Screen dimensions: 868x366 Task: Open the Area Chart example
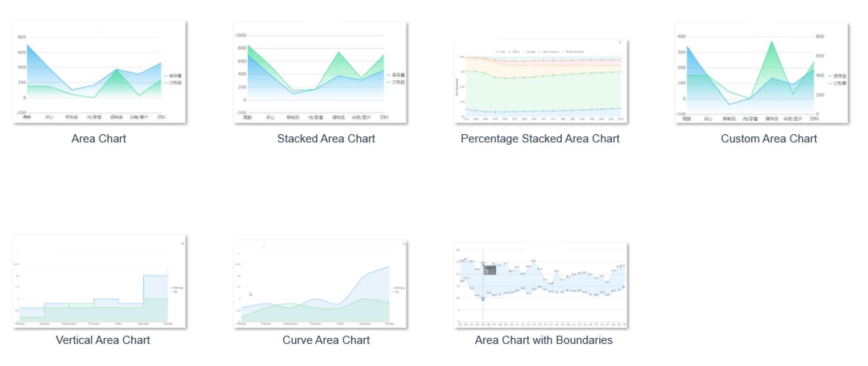coord(99,139)
